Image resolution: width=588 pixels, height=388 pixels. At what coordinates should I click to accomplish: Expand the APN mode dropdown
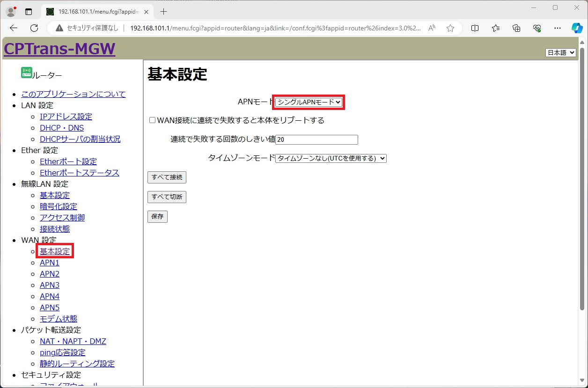[309, 102]
